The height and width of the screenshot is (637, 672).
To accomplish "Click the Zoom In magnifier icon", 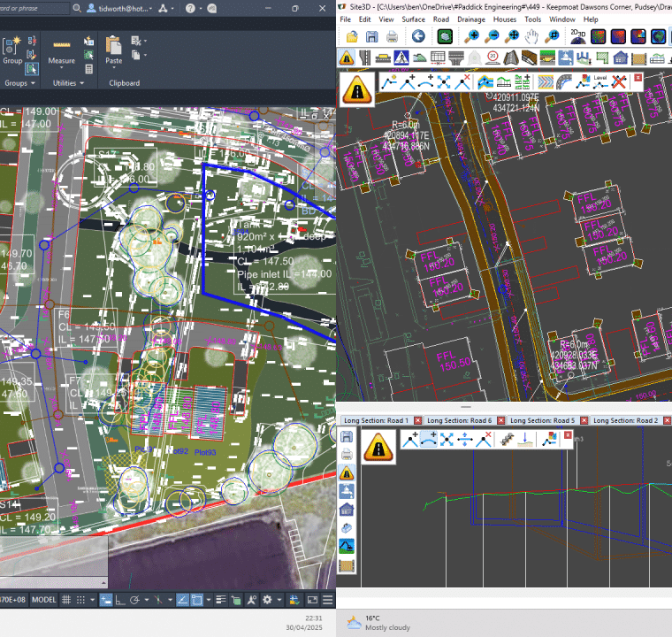I will coord(473,36).
